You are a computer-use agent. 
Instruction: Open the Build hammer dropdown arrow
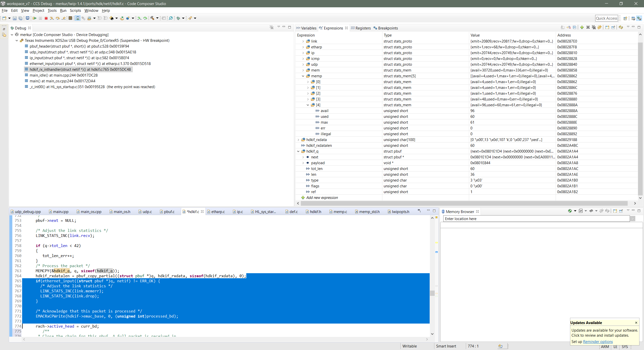point(157,18)
